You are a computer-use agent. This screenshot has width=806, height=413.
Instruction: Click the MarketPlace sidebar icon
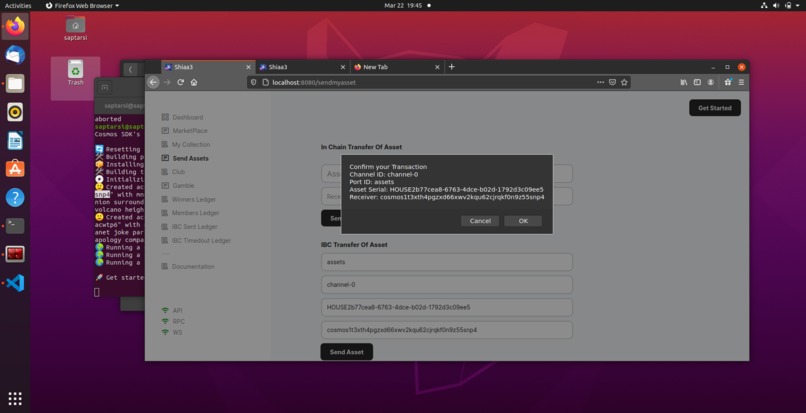(x=165, y=131)
